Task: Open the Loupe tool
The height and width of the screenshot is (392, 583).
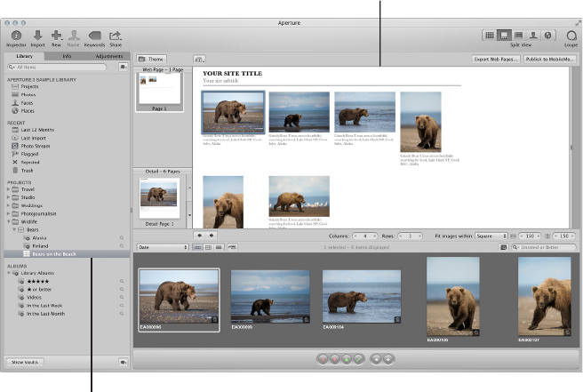Action: (x=570, y=36)
